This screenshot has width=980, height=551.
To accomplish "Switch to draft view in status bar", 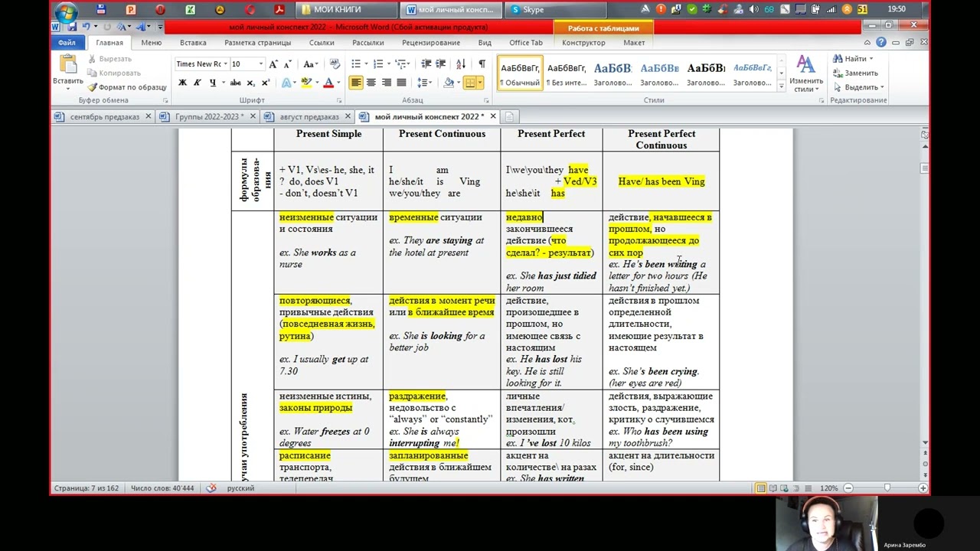I will coord(808,488).
